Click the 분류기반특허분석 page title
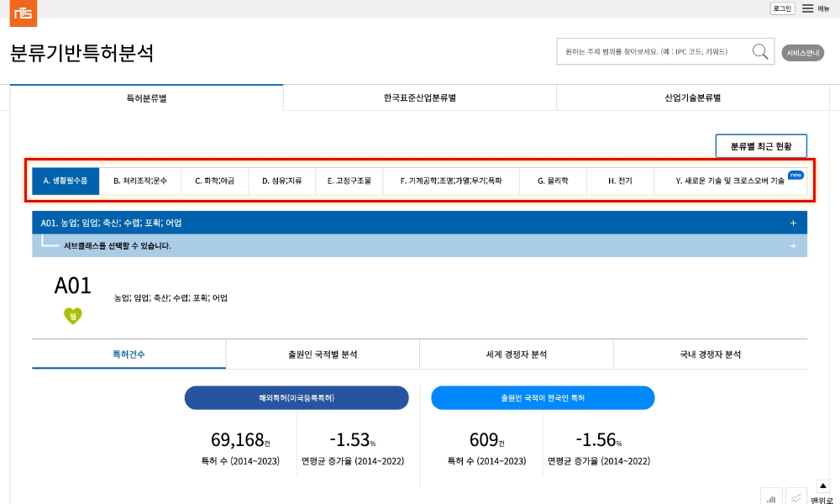The image size is (840, 504). pos(82,53)
